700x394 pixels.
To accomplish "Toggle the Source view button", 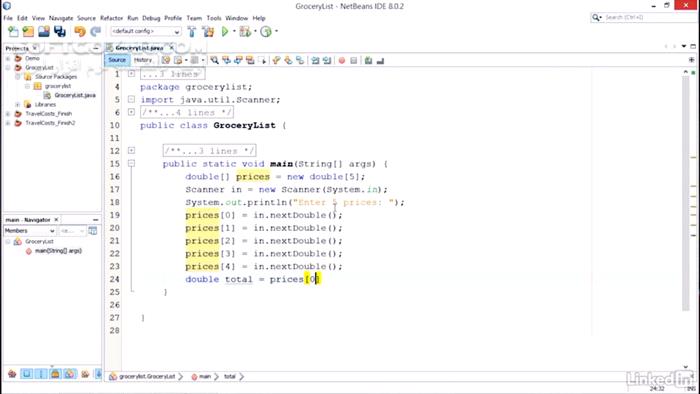I will pos(117,60).
